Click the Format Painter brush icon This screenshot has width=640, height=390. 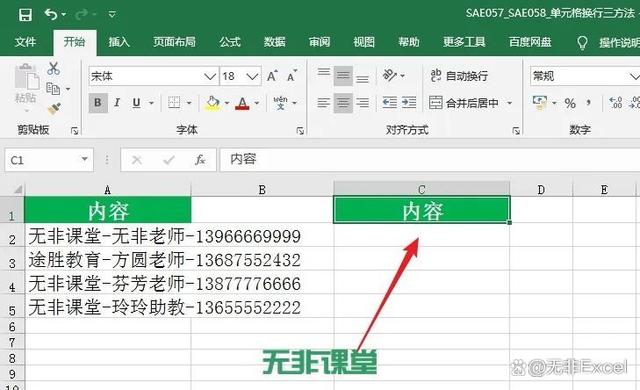tap(54, 109)
